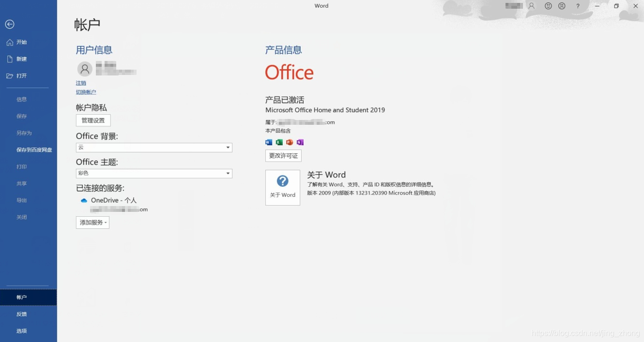Click the 关于 Word button
Screen dimensions: 644x342
click(x=283, y=188)
